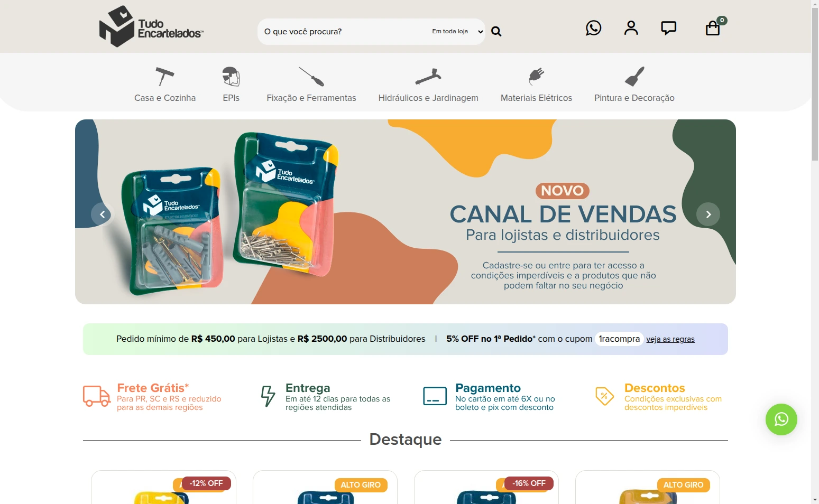Screen dimensions: 819x504
Task: Open the user account icon
Action: pyautogui.click(x=631, y=28)
